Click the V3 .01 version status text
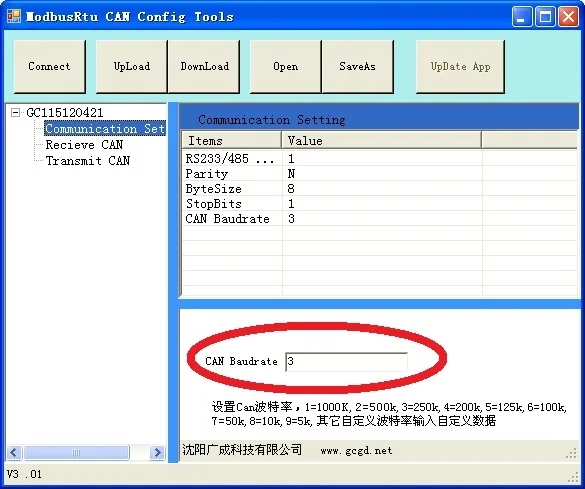Viewport: 585px width, 489px height. [24, 474]
